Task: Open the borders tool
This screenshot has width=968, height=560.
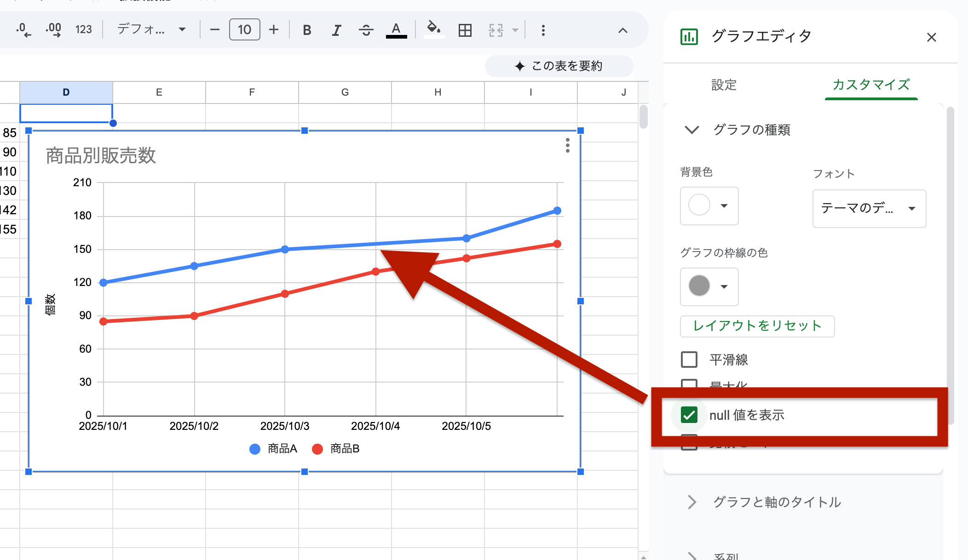Action: (x=465, y=29)
